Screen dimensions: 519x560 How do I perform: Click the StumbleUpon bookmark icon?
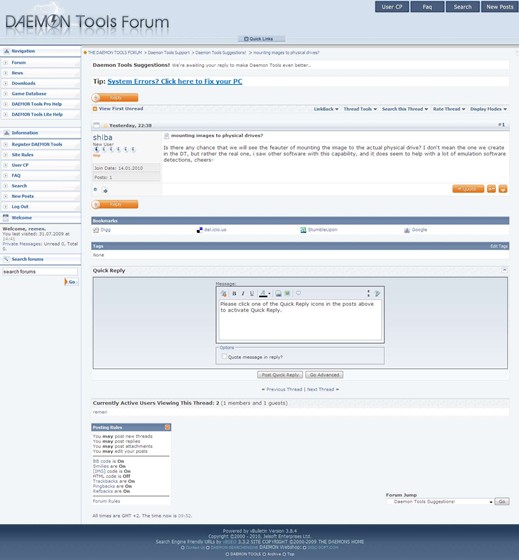303,230
